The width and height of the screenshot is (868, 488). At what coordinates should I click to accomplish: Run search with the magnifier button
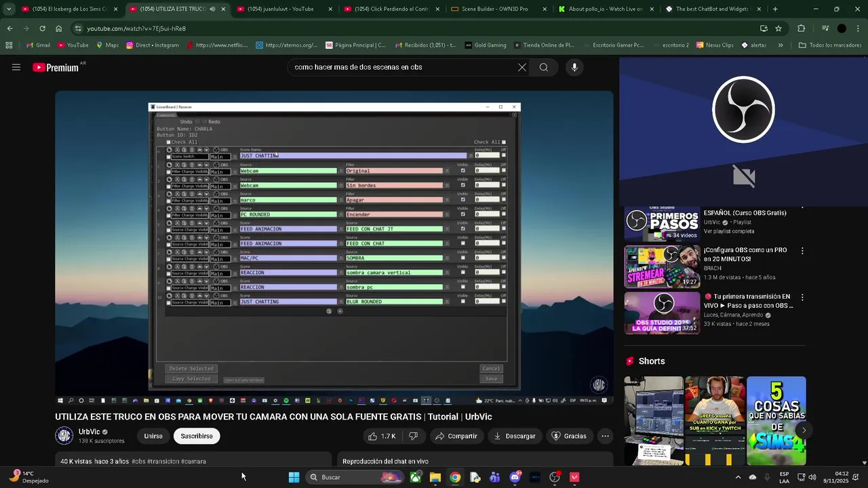[x=543, y=67]
